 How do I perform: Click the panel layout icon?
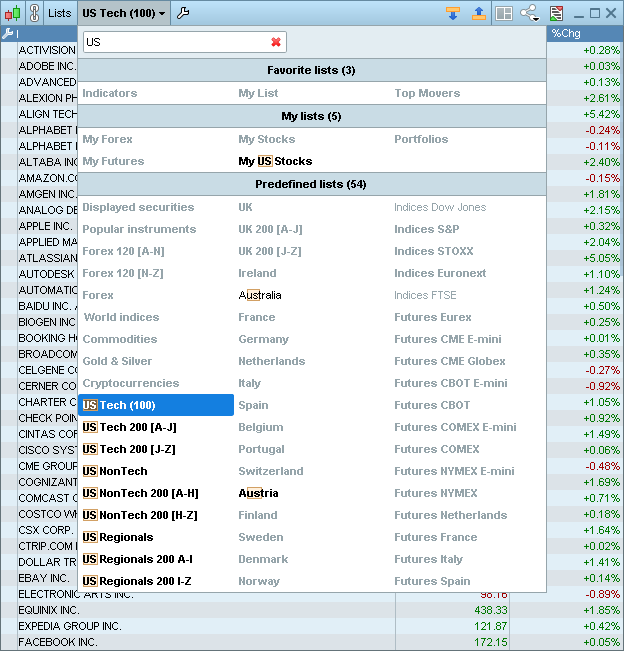click(x=504, y=13)
